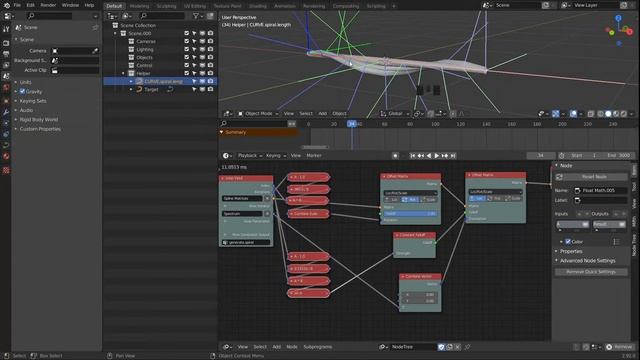Click the outliner filter funnel icon
Viewport: 640px width, 360px height.
click(196, 16)
